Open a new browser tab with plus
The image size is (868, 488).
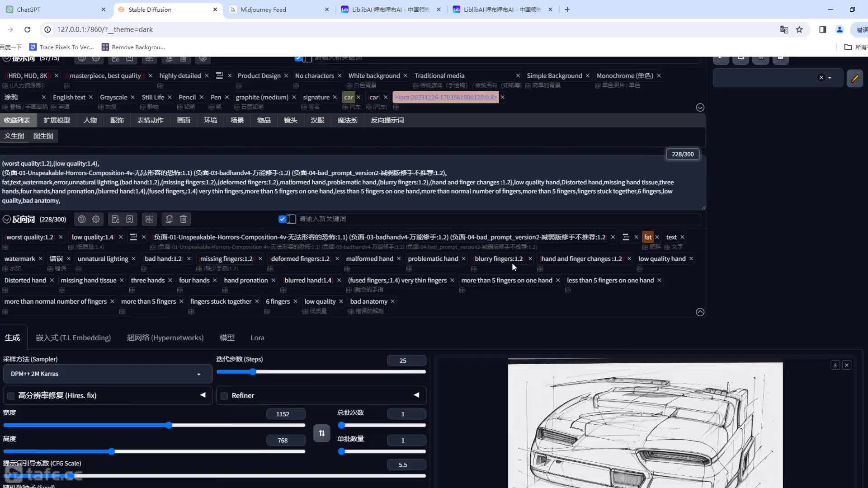567,9
